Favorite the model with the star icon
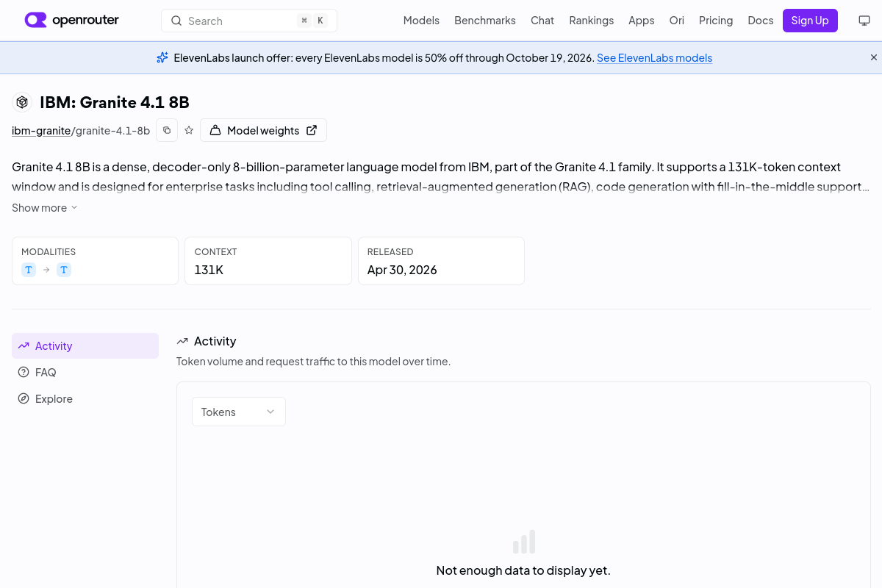 pos(189,130)
